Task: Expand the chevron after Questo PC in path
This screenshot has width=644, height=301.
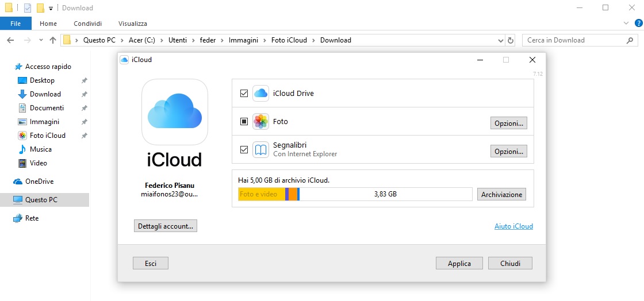Action: (121, 40)
